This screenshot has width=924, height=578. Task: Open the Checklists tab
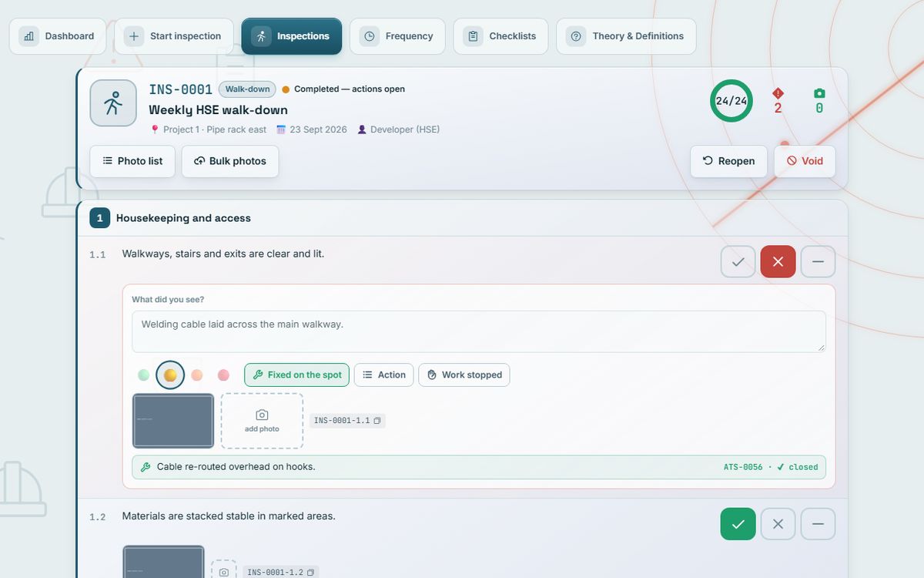coord(500,36)
